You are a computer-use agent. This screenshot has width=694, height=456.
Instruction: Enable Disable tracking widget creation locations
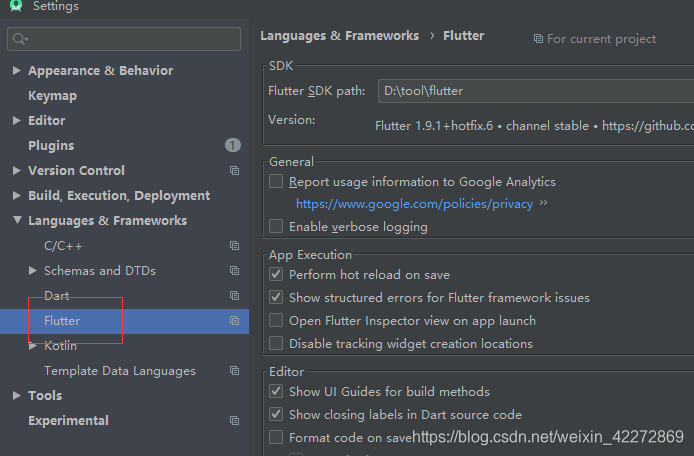click(x=276, y=343)
